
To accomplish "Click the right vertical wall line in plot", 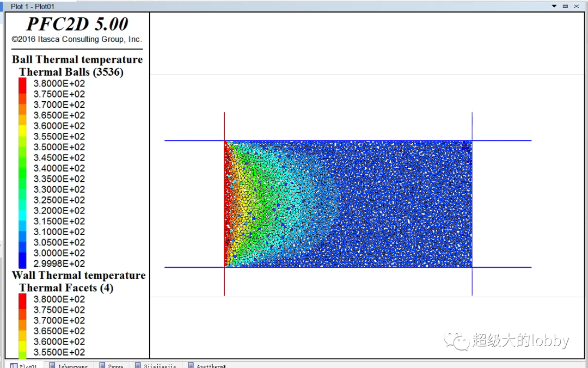I will click(x=472, y=204).
